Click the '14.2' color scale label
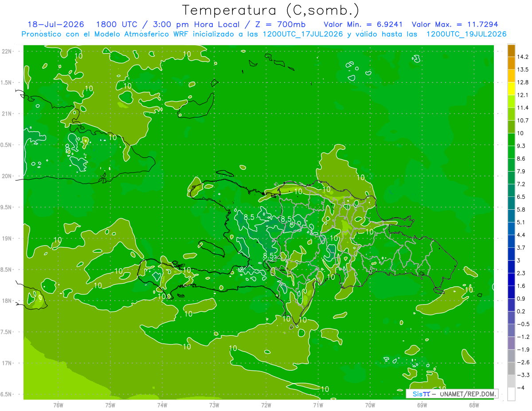532x411 pixels. [x=524, y=57]
